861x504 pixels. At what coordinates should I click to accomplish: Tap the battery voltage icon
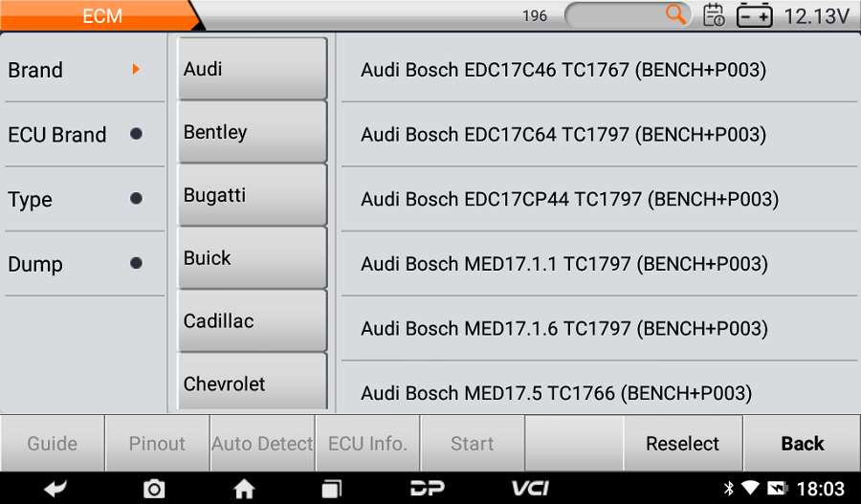[x=755, y=15]
